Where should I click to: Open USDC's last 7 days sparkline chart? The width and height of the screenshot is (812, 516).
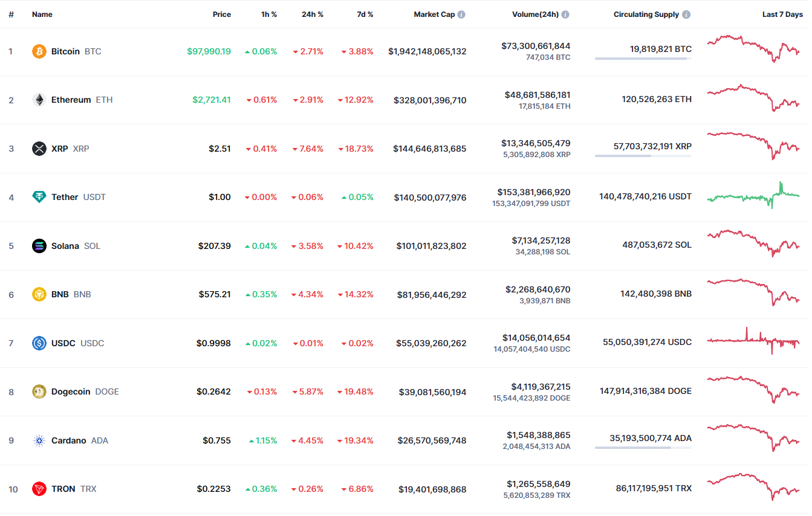(753, 341)
